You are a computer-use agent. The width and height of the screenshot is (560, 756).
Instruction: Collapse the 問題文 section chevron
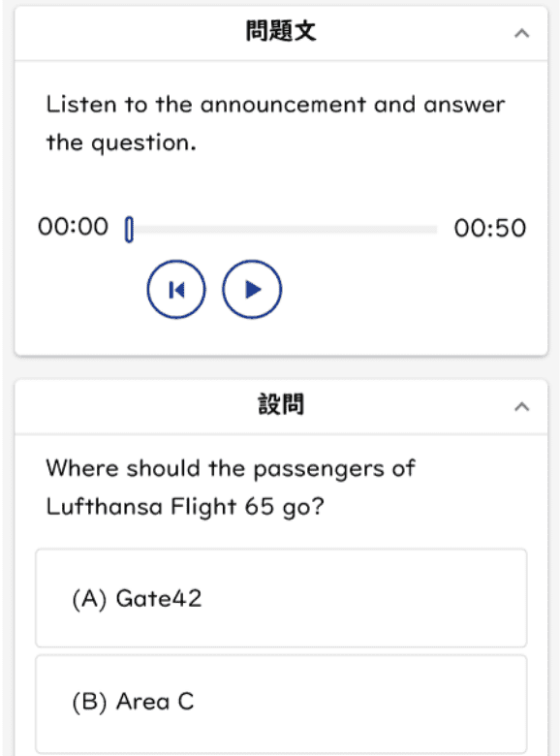pos(522,33)
